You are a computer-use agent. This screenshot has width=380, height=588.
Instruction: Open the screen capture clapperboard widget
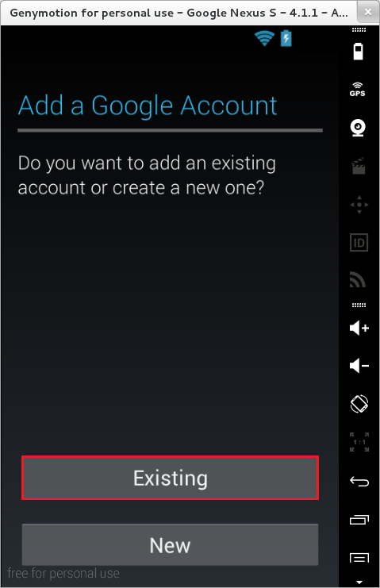pos(359,166)
